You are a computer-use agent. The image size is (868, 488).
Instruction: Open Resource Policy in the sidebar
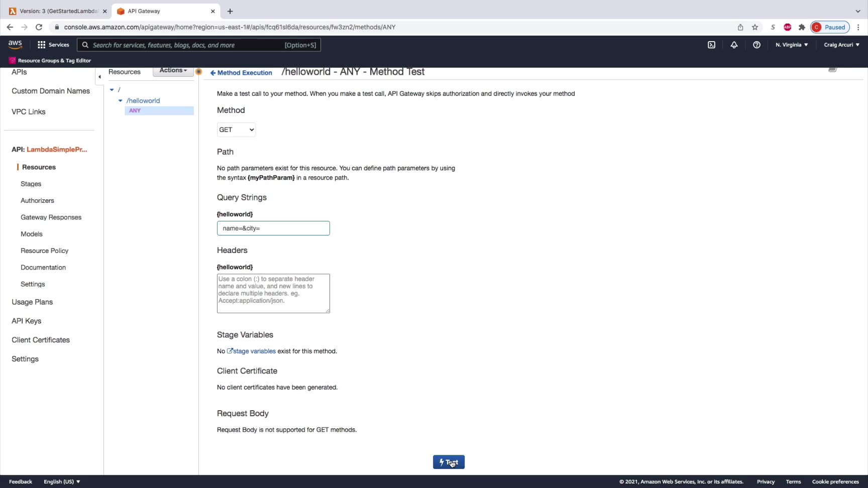[x=44, y=251]
